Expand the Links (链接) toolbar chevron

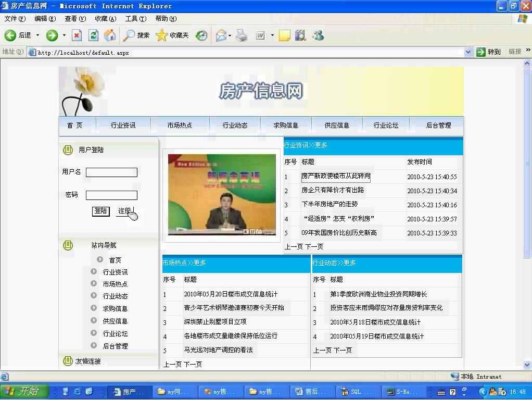tap(528, 50)
